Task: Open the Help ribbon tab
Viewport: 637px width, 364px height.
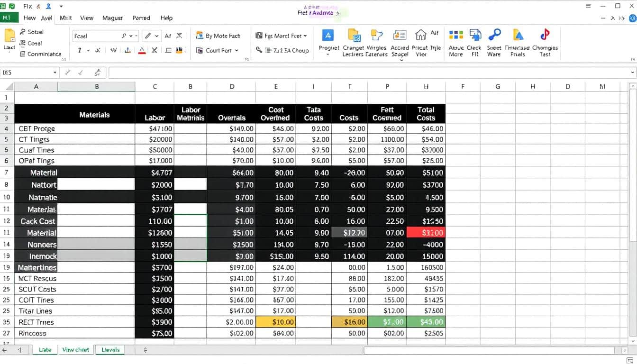Action: 166,18
